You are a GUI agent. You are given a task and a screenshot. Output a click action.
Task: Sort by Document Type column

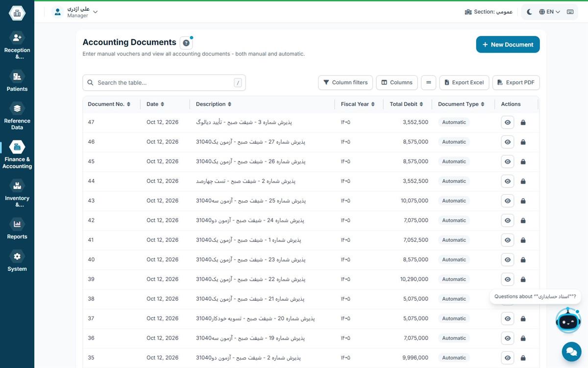tap(461, 104)
